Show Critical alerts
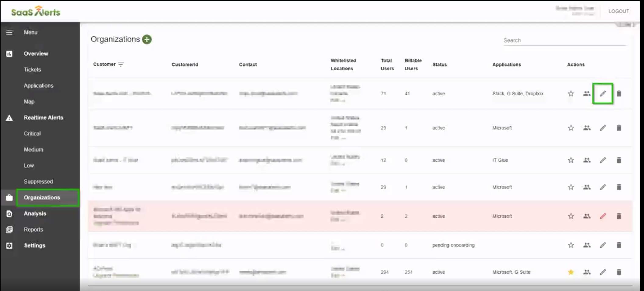 pos(32,134)
